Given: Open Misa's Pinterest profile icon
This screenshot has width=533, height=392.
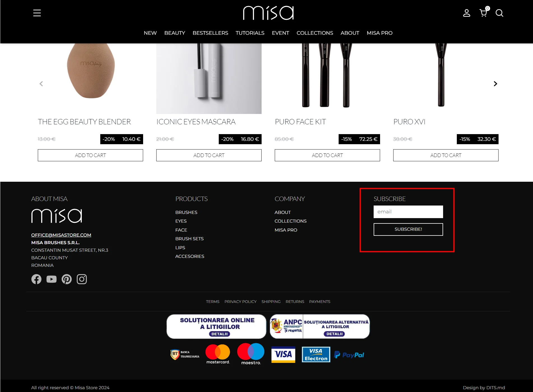Looking at the screenshot, I should tap(67, 279).
